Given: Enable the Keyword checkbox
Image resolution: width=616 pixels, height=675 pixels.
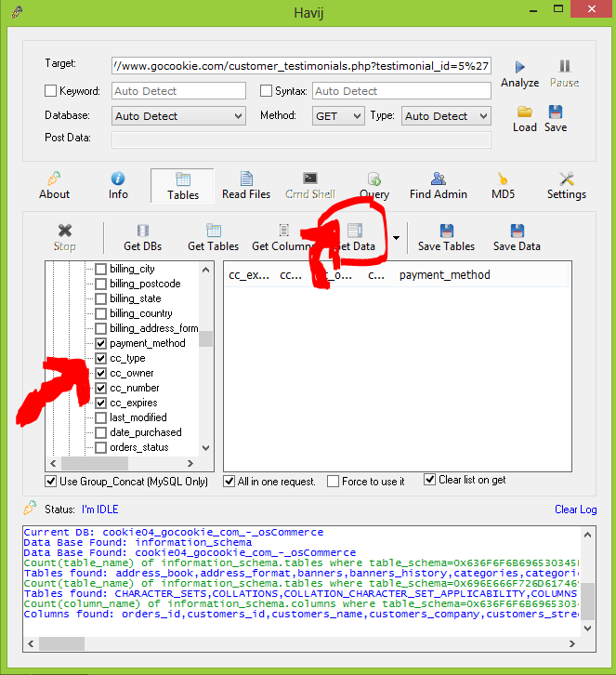Looking at the screenshot, I should coord(51,91).
